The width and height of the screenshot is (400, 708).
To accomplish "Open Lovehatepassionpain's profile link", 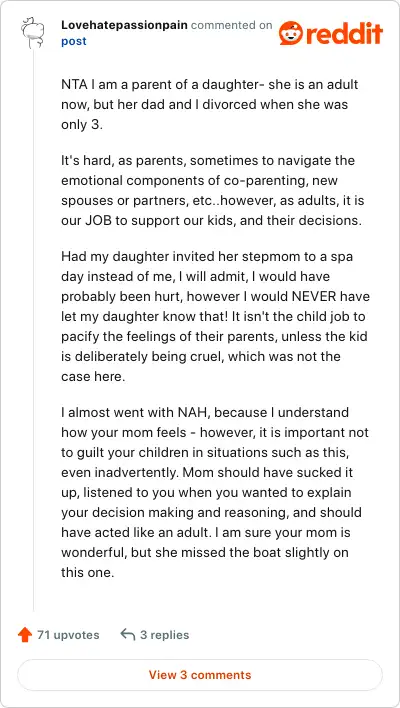I will tap(124, 25).
